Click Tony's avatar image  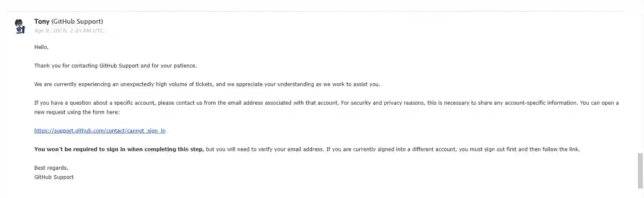click(x=19, y=26)
